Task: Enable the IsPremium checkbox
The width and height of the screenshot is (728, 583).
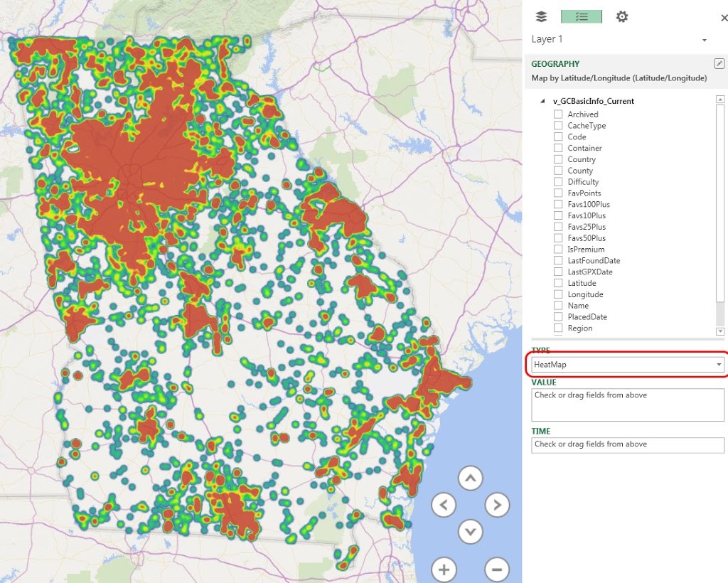Action: pyautogui.click(x=558, y=249)
